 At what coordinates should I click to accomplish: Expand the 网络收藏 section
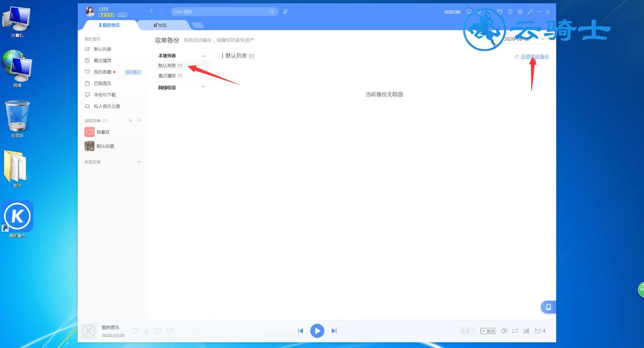(203, 87)
